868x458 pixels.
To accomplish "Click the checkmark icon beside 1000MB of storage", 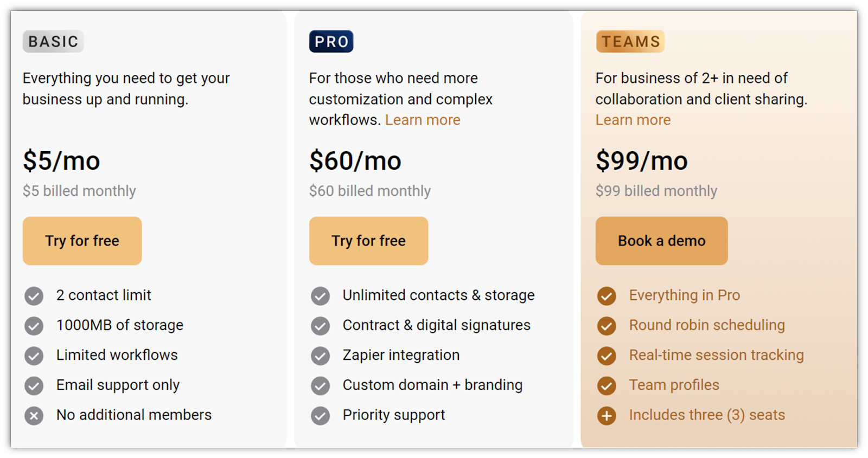I will pyautogui.click(x=34, y=326).
